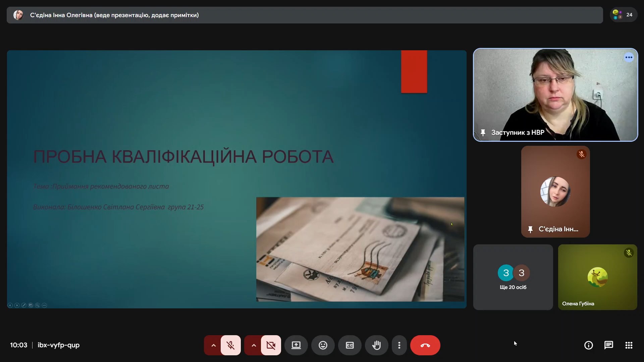Show participants list with 24 count

pyautogui.click(x=623, y=15)
